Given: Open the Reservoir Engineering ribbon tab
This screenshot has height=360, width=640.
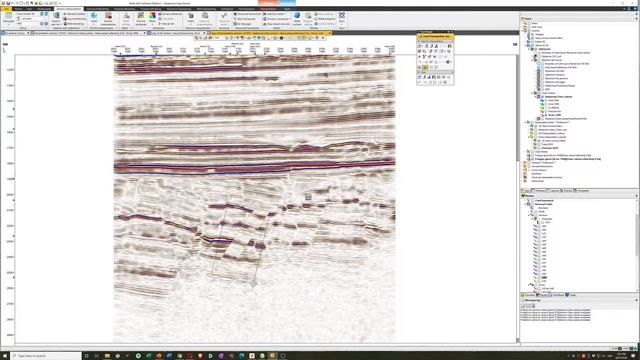Looking at the screenshot, I should tap(179, 9).
